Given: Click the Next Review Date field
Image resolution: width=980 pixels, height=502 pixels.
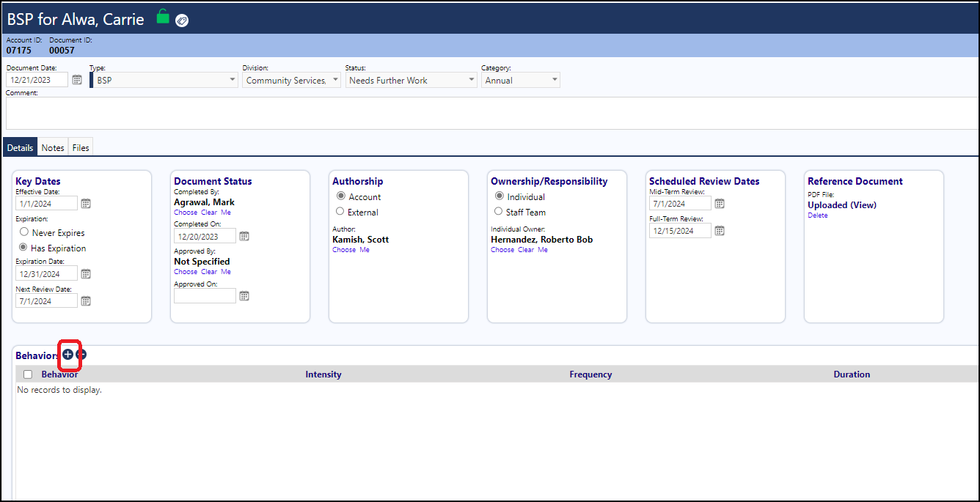Looking at the screenshot, I should tap(46, 301).
